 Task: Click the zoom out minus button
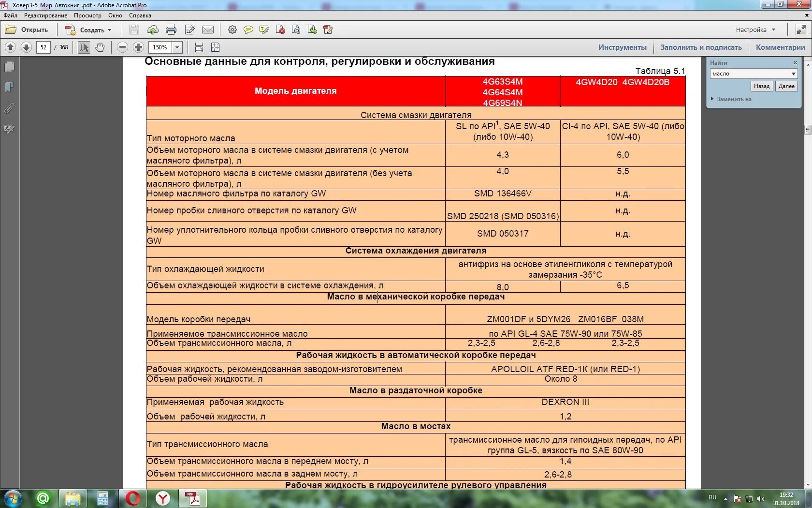[x=123, y=47]
